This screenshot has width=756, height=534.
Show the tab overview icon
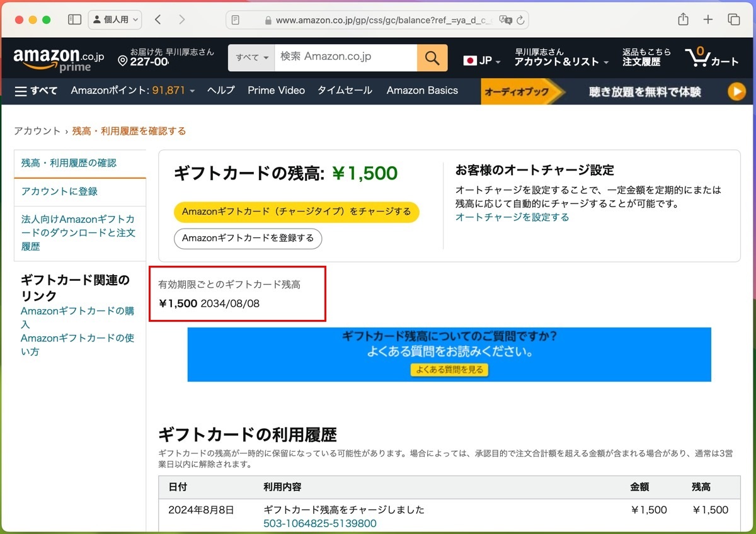(x=734, y=20)
